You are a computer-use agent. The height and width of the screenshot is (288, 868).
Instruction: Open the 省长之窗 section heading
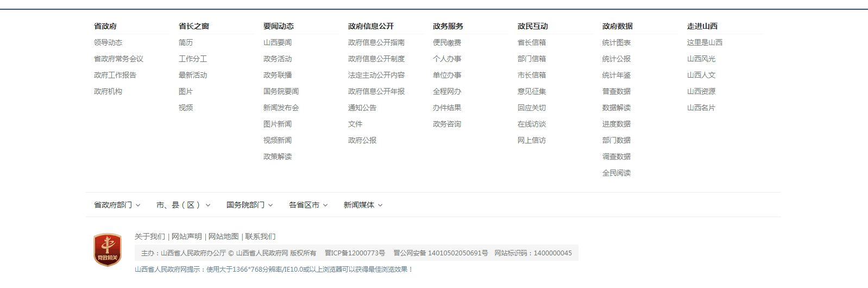pyautogui.click(x=194, y=26)
